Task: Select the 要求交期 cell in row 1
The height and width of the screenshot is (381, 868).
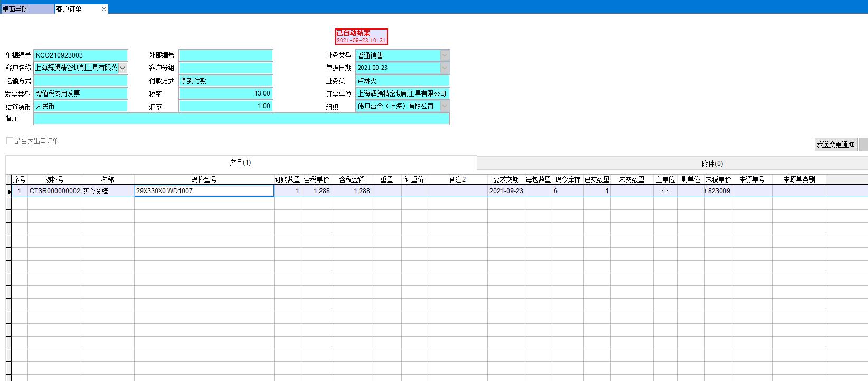Action: pyautogui.click(x=506, y=191)
